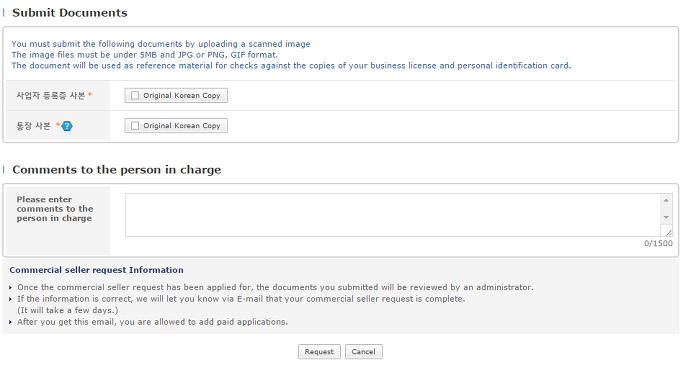Click the image files under 5MB instruction line

pyautogui.click(x=145, y=55)
